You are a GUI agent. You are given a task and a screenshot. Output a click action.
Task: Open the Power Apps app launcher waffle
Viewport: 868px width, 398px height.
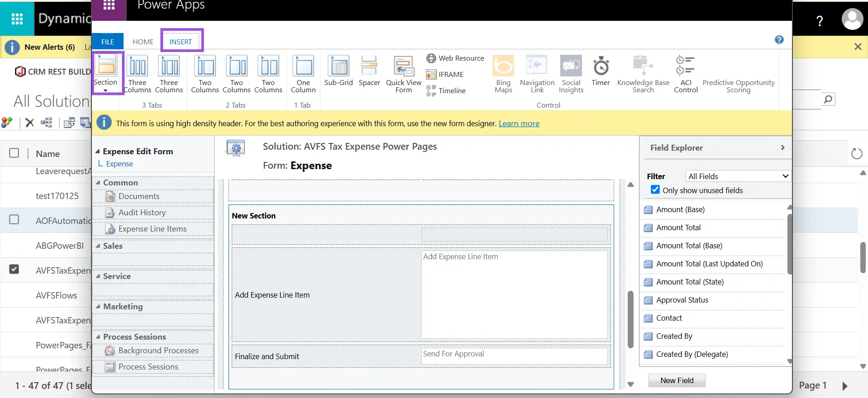point(109,5)
